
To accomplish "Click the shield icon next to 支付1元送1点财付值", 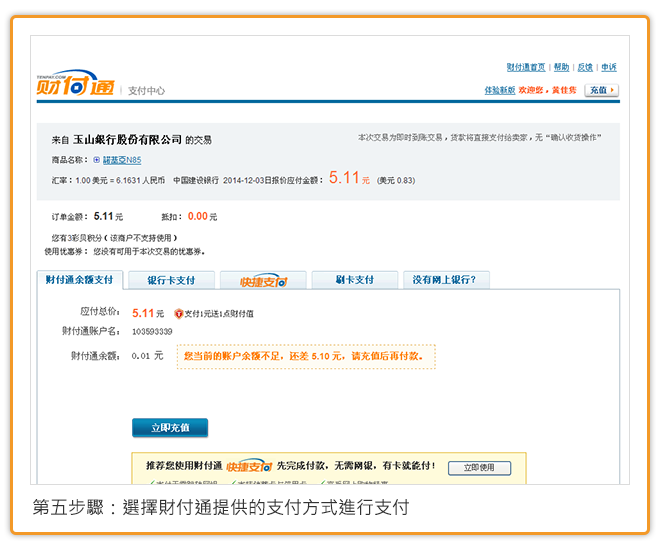I will (178, 314).
